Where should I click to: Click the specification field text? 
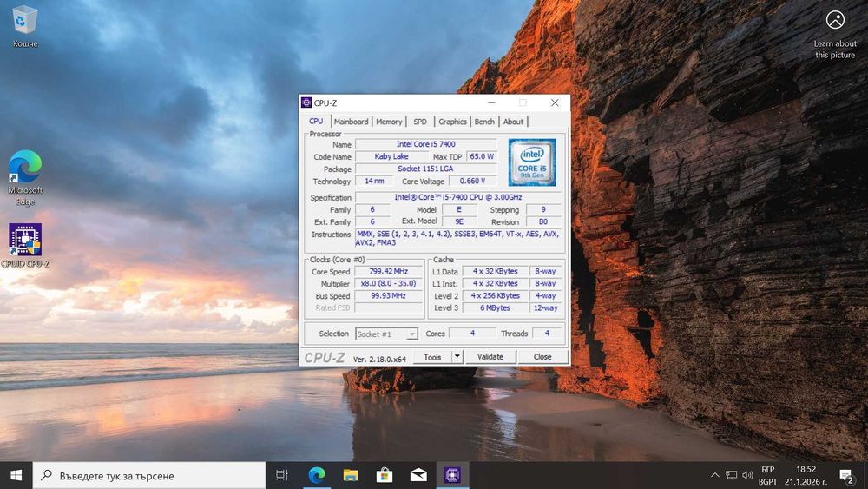coord(457,197)
